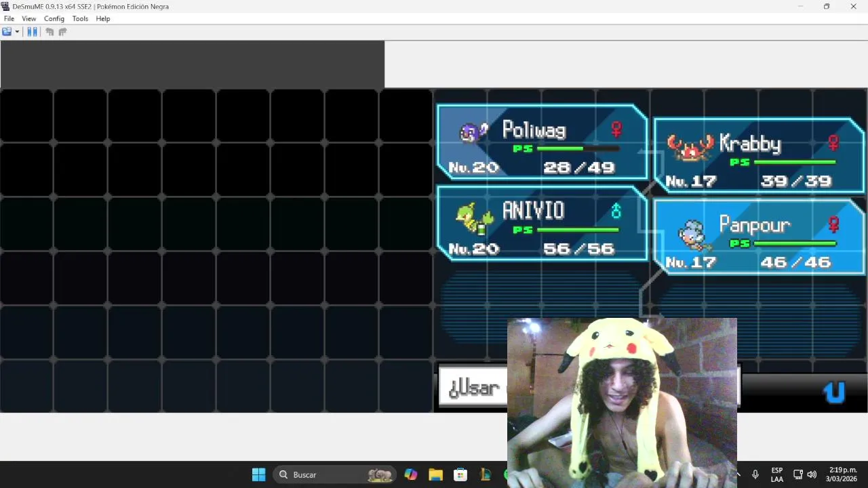Open Microsoft Store from the taskbar
Image resolution: width=868 pixels, height=488 pixels.
(460, 474)
